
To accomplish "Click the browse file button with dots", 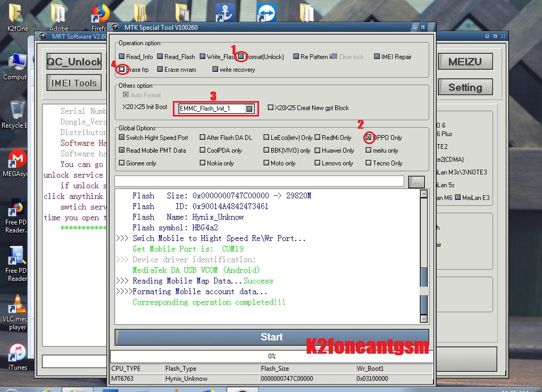I will point(416,181).
